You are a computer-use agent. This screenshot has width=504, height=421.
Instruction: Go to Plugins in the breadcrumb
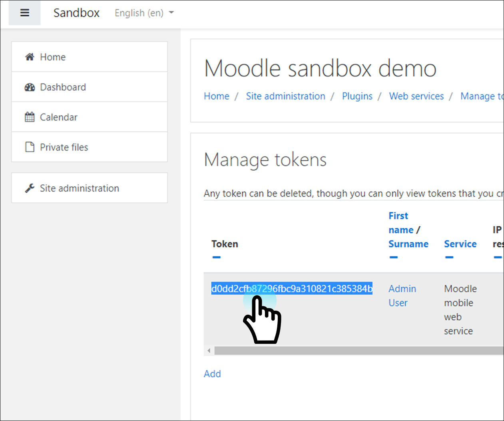coord(357,96)
